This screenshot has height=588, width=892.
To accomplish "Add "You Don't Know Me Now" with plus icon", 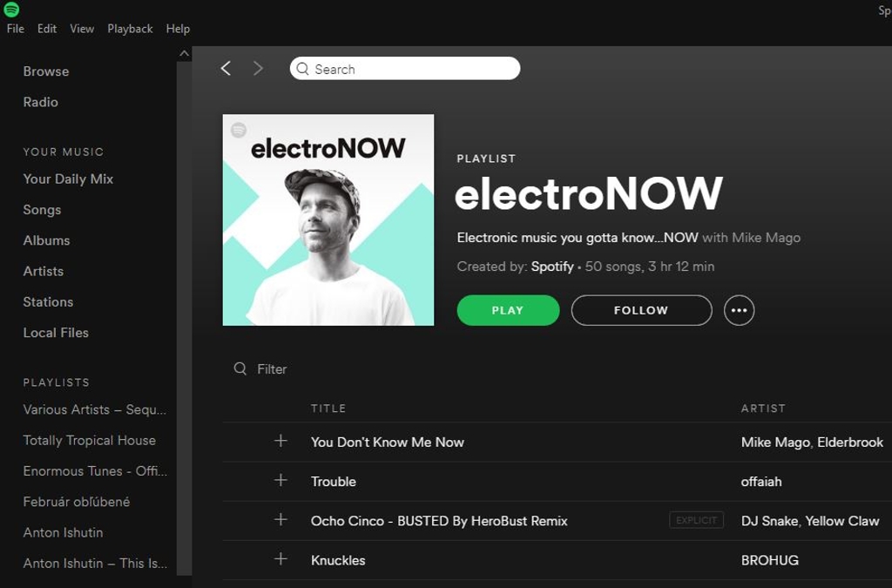I will (x=280, y=442).
